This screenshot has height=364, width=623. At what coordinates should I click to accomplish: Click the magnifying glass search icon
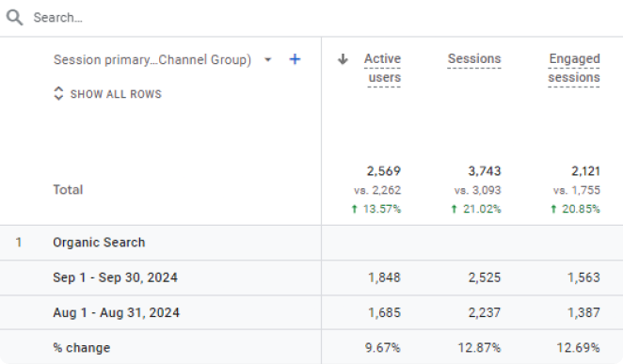click(15, 18)
